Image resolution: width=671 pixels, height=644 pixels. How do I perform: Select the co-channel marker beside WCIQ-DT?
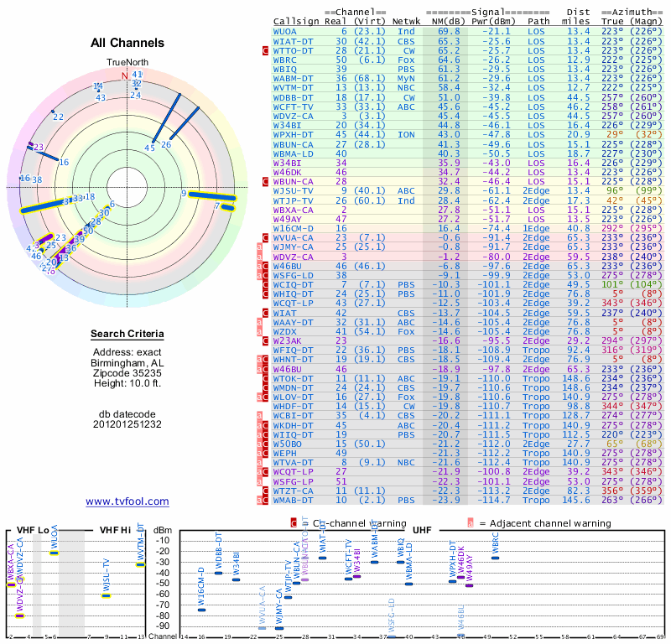pos(265,285)
